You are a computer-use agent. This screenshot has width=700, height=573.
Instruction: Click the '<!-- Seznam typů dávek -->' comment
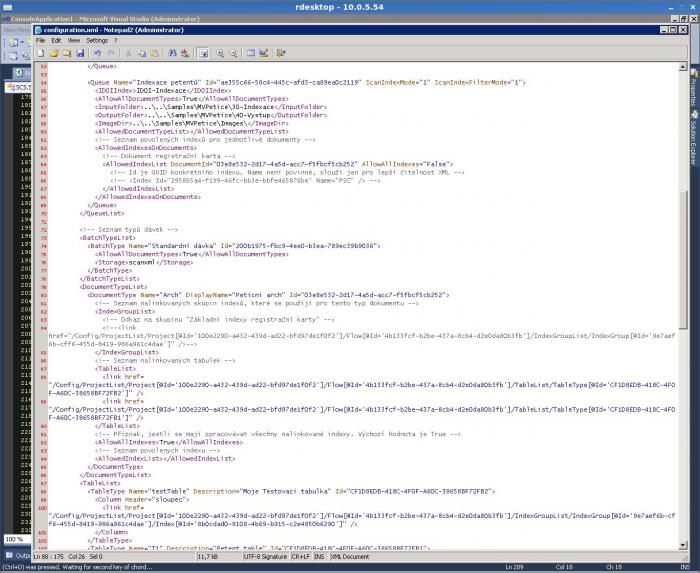point(129,229)
